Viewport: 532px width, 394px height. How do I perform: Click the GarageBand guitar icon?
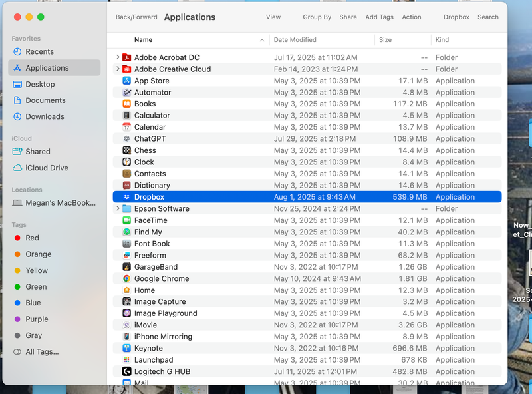(x=126, y=267)
